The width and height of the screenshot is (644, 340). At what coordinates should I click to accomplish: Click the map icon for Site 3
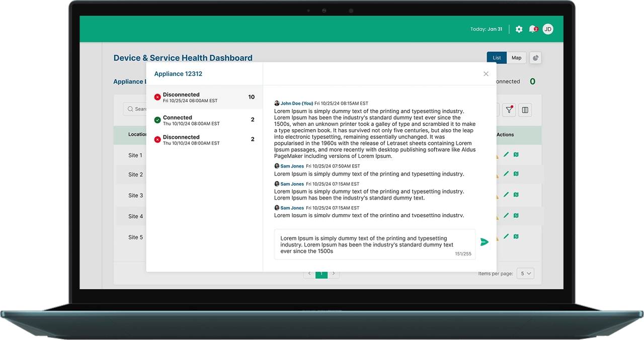coord(516,195)
